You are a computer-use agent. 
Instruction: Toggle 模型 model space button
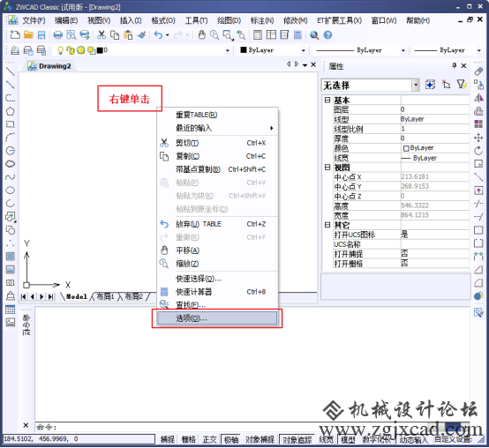[x=348, y=439]
